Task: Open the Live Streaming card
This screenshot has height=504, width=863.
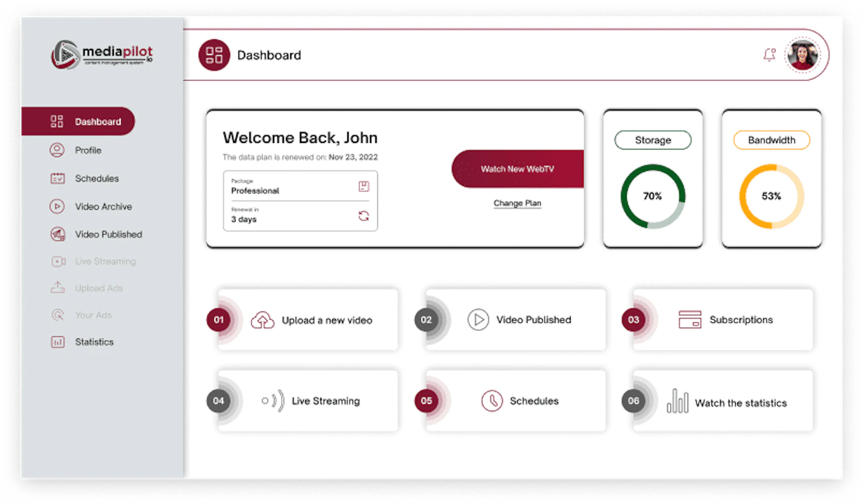Action: tap(308, 401)
